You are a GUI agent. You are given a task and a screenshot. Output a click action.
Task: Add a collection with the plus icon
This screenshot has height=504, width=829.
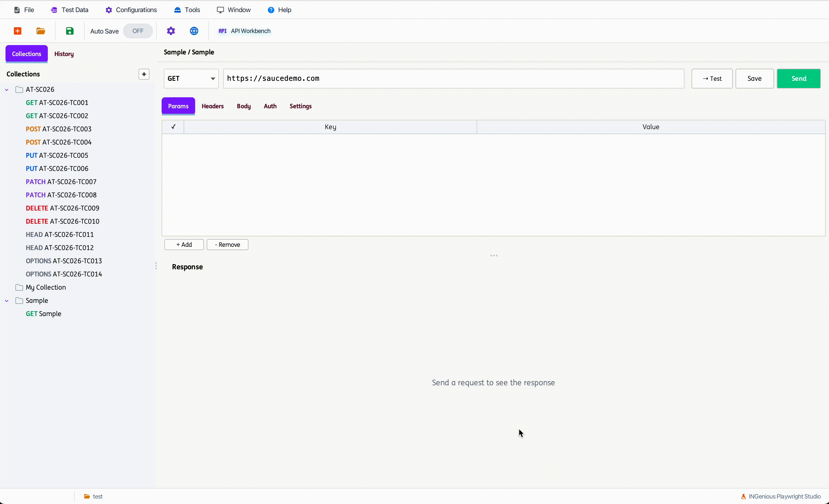(144, 74)
